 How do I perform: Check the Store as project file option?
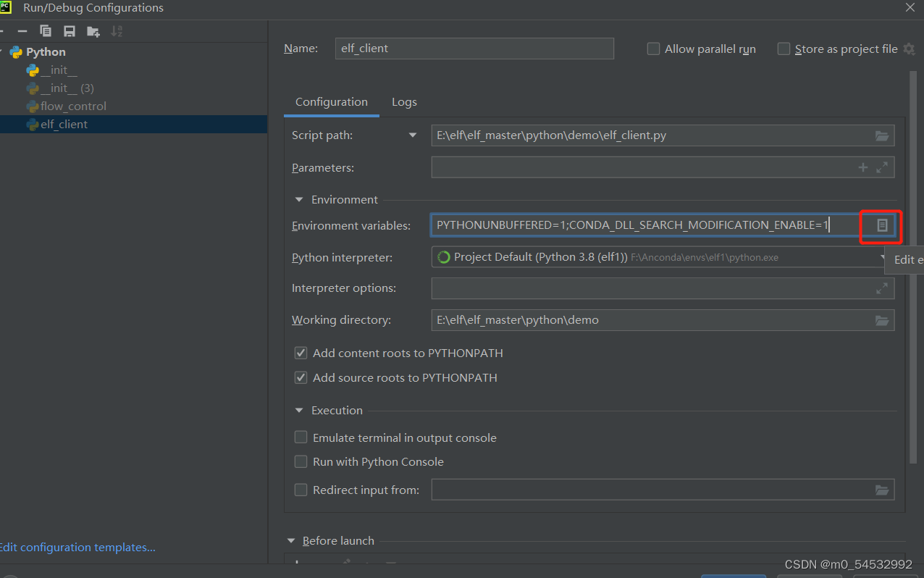[784, 49]
